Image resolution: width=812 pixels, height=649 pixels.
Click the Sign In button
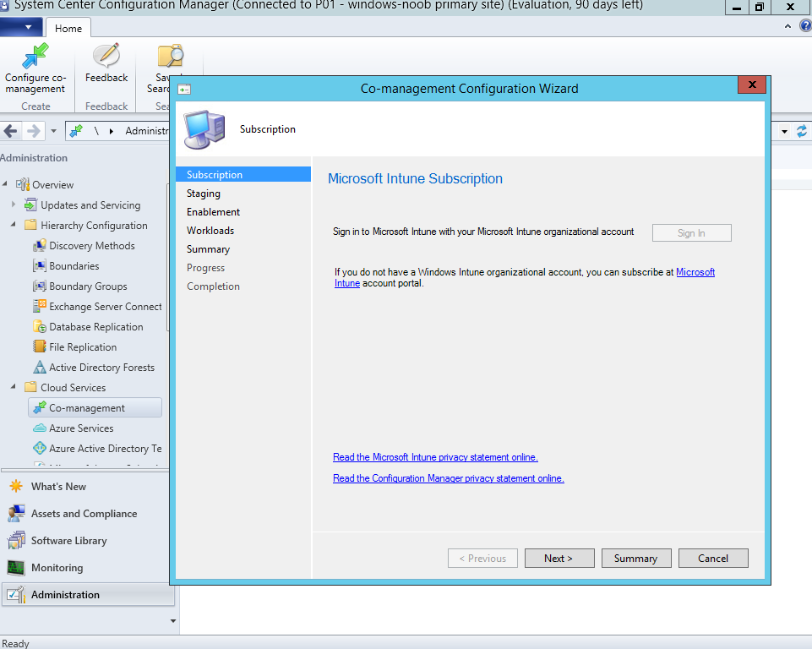(691, 233)
